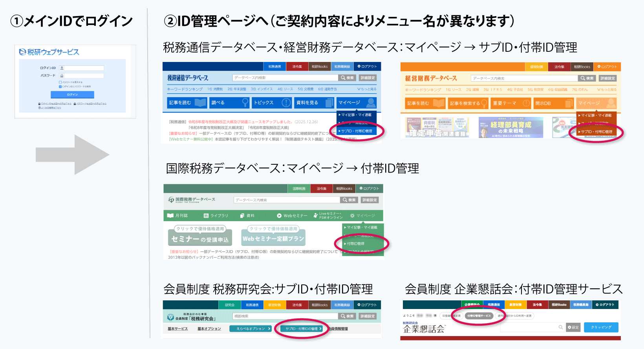Toggle the ログインIDとパスワードの保存 checkbox
The image size is (644, 349).
coord(60,86)
